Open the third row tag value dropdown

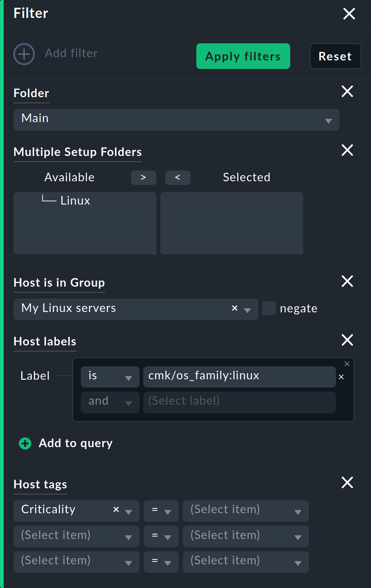(246, 562)
